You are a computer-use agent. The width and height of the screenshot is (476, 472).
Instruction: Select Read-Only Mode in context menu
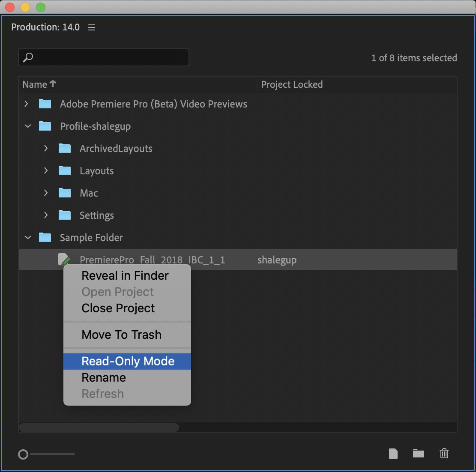click(127, 361)
